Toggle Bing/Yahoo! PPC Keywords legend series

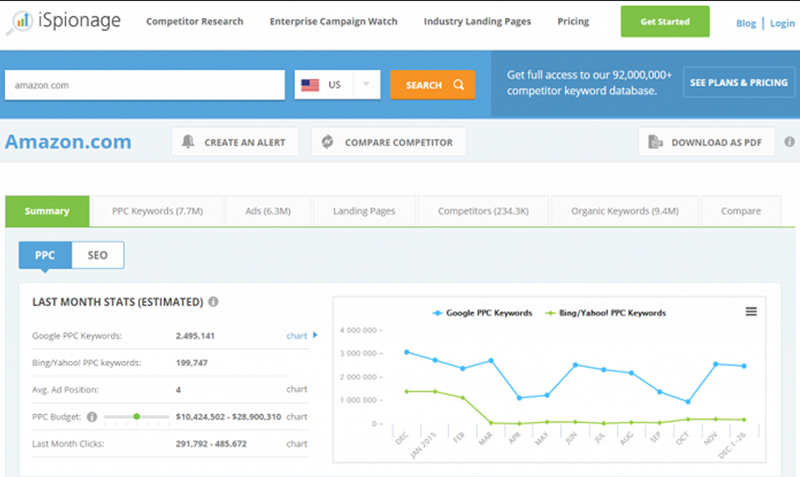[606, 313]
